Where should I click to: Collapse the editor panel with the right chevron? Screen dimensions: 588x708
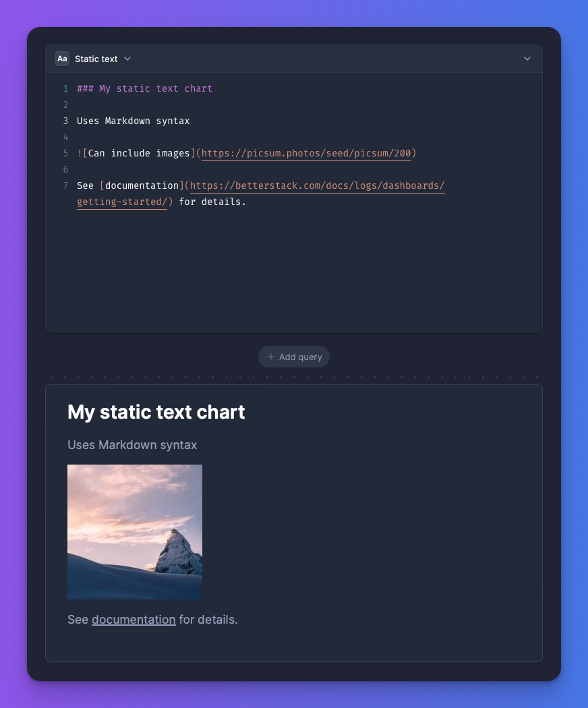527,59
